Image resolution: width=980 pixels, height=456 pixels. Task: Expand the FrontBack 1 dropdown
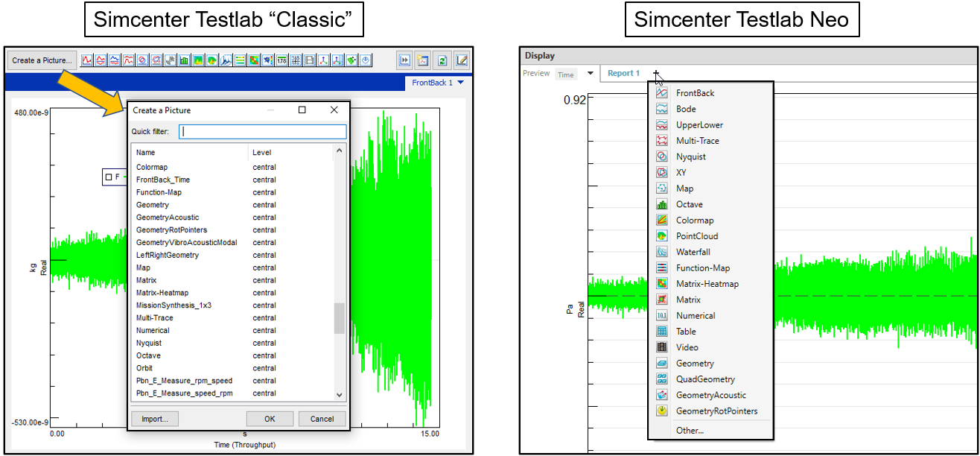(x=461, y=83)
